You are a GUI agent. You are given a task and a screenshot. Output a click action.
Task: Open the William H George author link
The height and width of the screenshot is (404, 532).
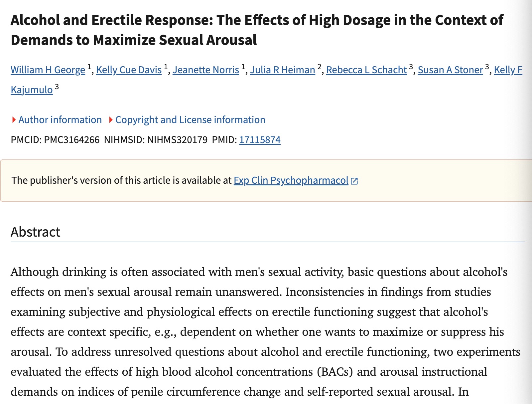(48, 70)
